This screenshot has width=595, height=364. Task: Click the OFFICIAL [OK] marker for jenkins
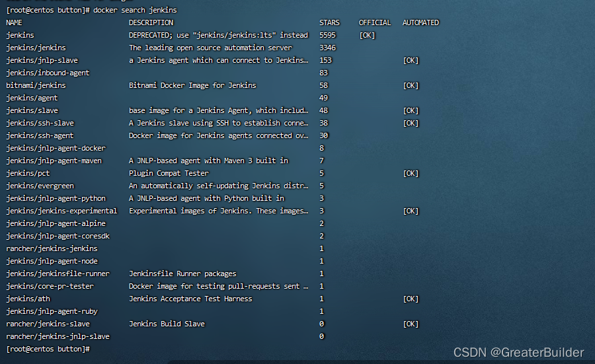(x=367, y=35)
